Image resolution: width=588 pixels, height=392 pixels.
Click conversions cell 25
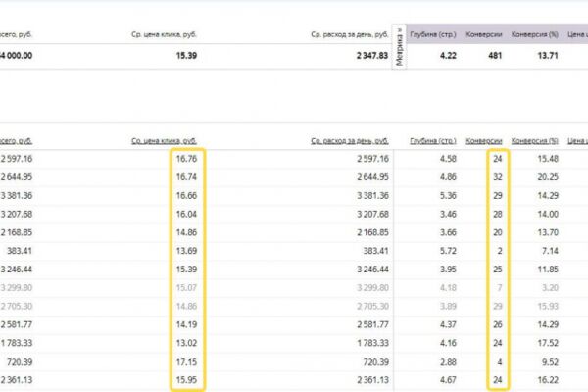(x=498, y=269)
